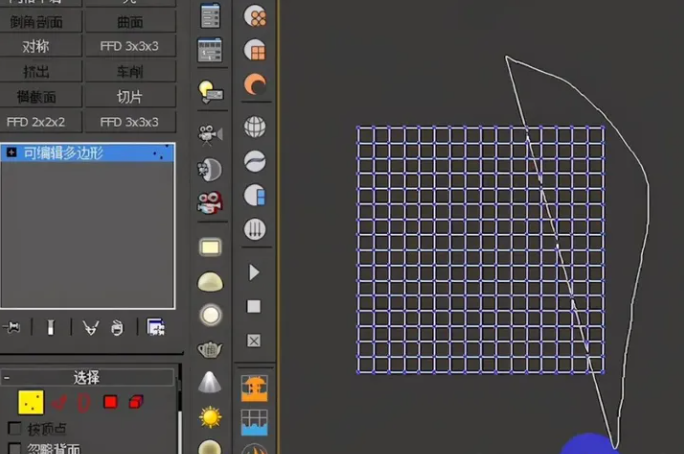684x454 pixels.
Task: Select Polygon sub-object level icon
Action: tap(110, 402)
